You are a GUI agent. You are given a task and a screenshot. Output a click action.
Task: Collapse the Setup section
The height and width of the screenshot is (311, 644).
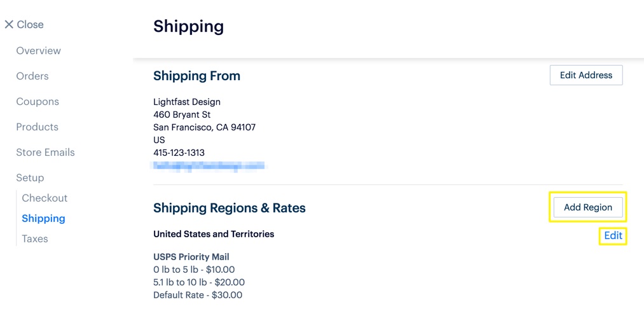click(x=30, y=178)
